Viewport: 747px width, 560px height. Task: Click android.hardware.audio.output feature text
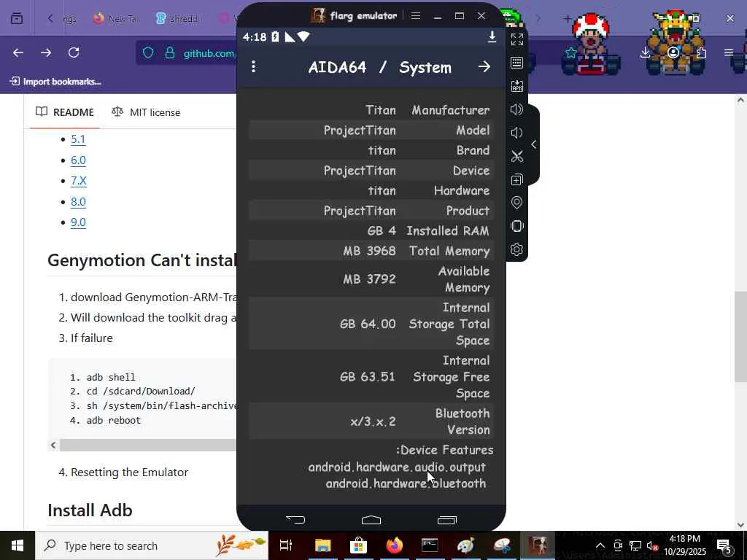coord(397,467)
